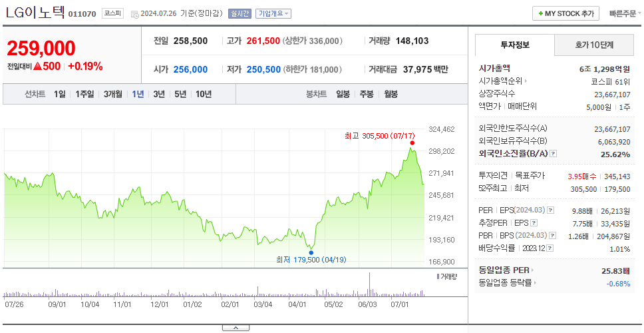Select the 1주일 line chart period
Viewport: 644px width, 333px height.
pos(84,94)
